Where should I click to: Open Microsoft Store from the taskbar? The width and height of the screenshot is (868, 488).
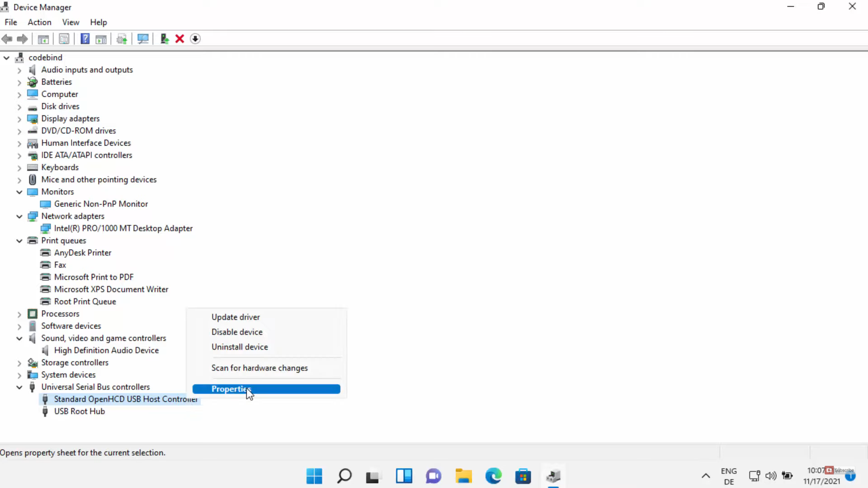click(523, 476)
